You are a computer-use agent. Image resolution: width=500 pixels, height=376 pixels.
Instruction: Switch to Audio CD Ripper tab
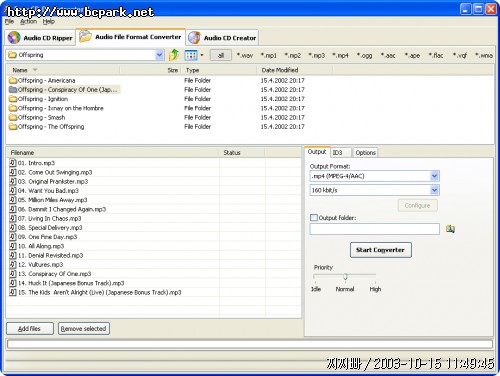pos(40,38)
